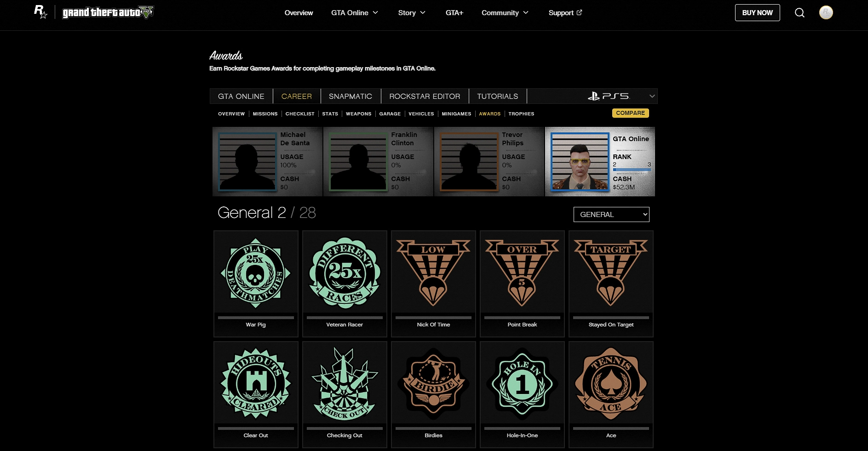Screen dimensions: 868x451
Task: Switch to the SNAPMATIC tab
Action: pyautogui.click(x=351, y=96)
